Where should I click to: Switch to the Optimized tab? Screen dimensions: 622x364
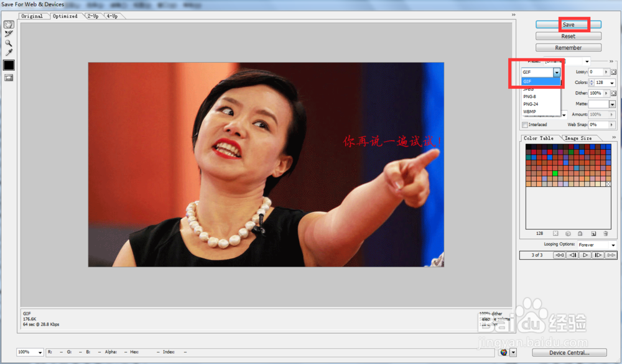(65, 16)
